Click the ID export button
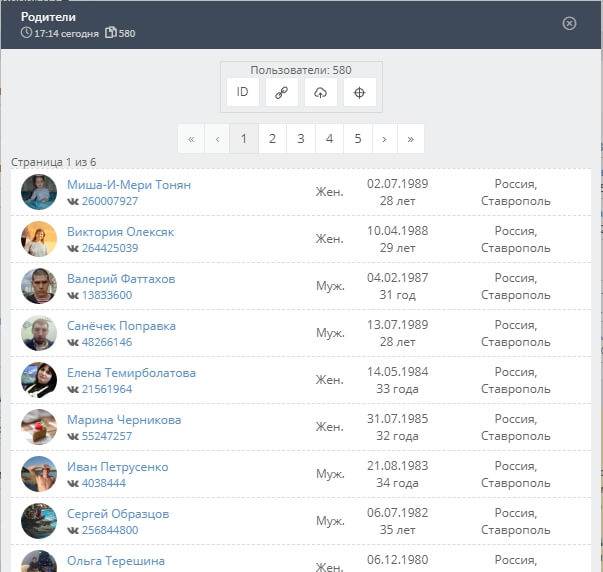The image size is (603, 572). [x=242, y=92]
